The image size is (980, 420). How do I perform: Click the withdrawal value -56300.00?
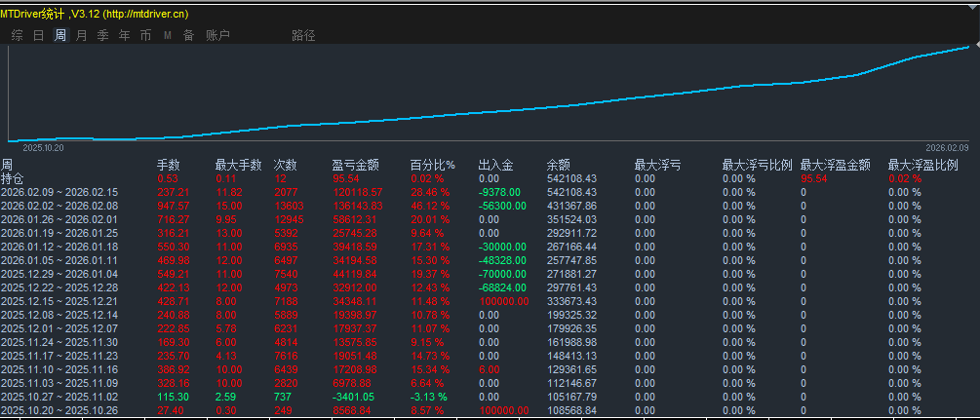[x=502, y=206]
